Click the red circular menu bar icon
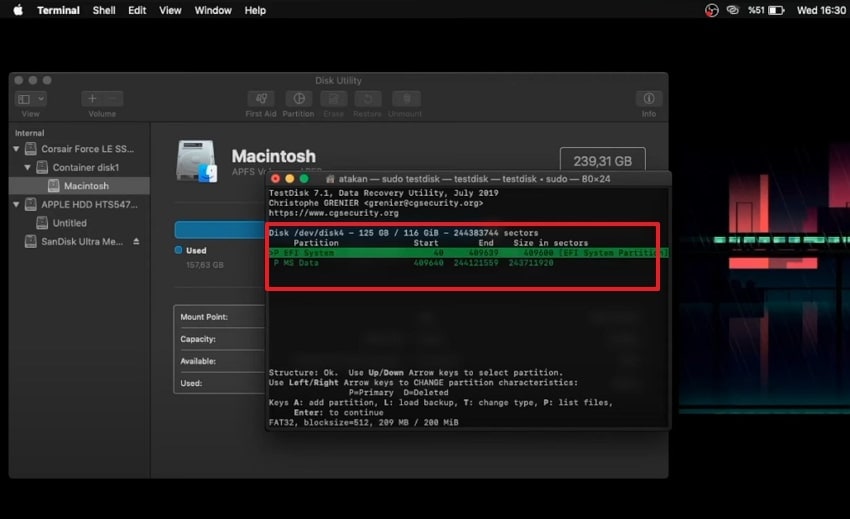850x519 pixels. pos(711,10)
